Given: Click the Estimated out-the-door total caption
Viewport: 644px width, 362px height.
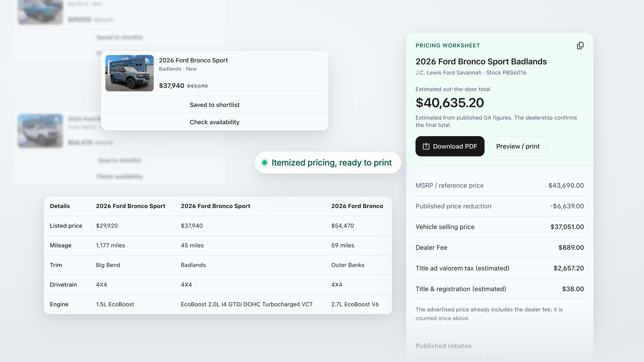Looking at the screenshot, I should click(453, 89).
